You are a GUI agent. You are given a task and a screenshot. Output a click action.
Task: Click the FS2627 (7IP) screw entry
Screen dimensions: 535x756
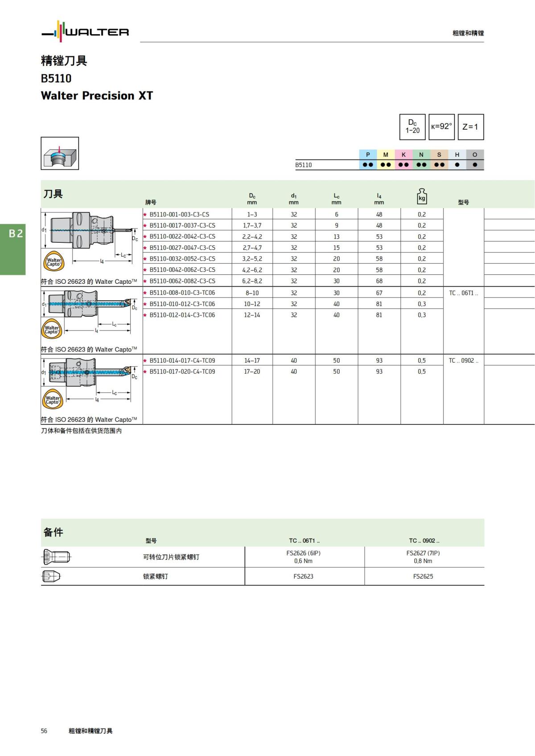423,553
